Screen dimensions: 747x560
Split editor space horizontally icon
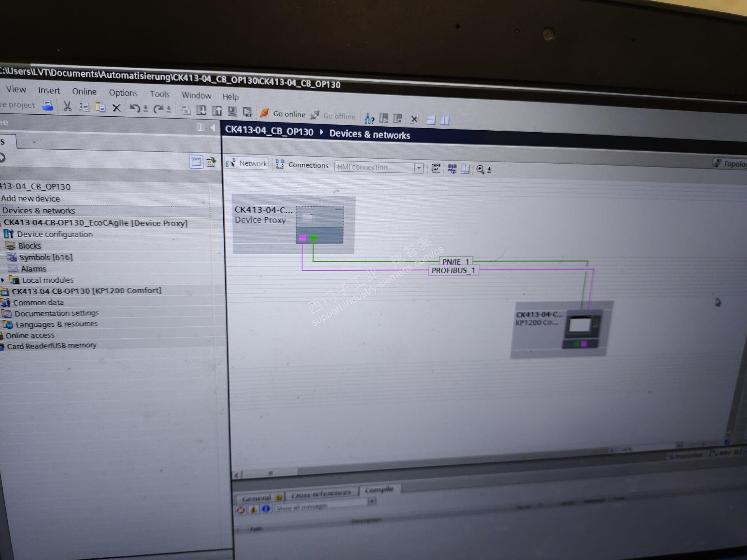coord(431,120)
